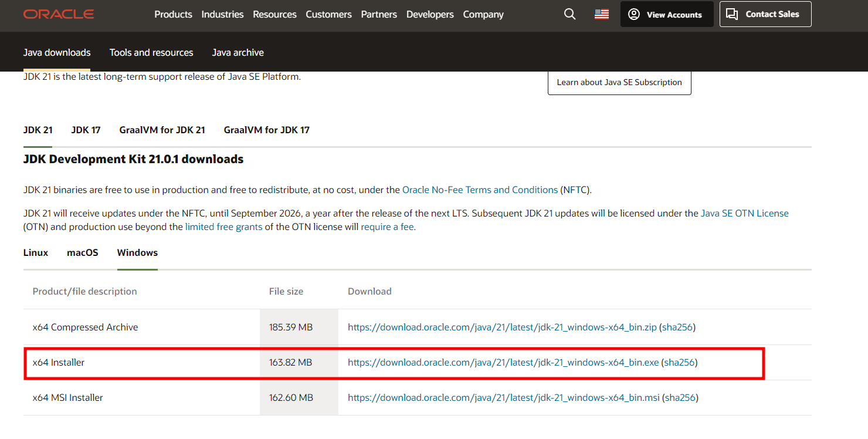Image resolution: width=868 pixels, height=439 pixels.
Task: Download the jdk-21_windows-x64_bin.zip link
Action: coord(502,327)
